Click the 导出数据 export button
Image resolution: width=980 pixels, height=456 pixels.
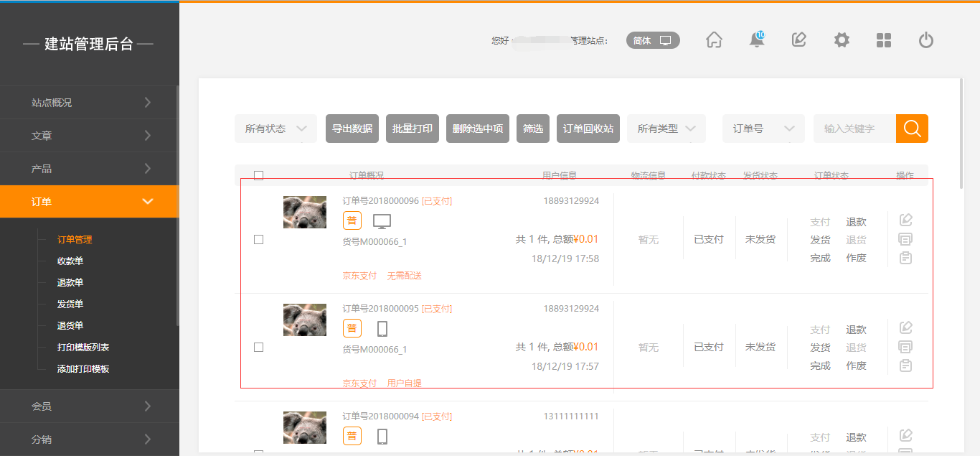coord(352,129)
